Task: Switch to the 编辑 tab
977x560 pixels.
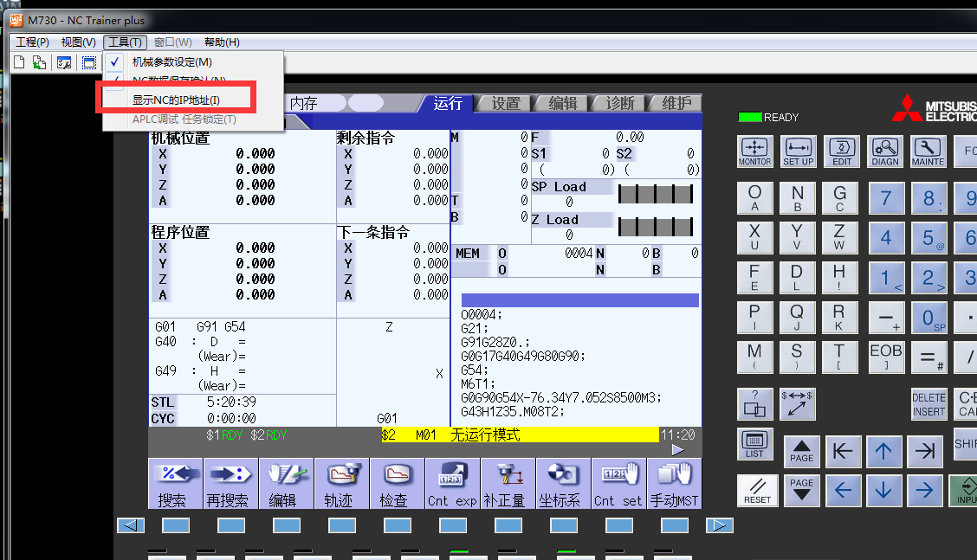Action: tap(562, 103)
